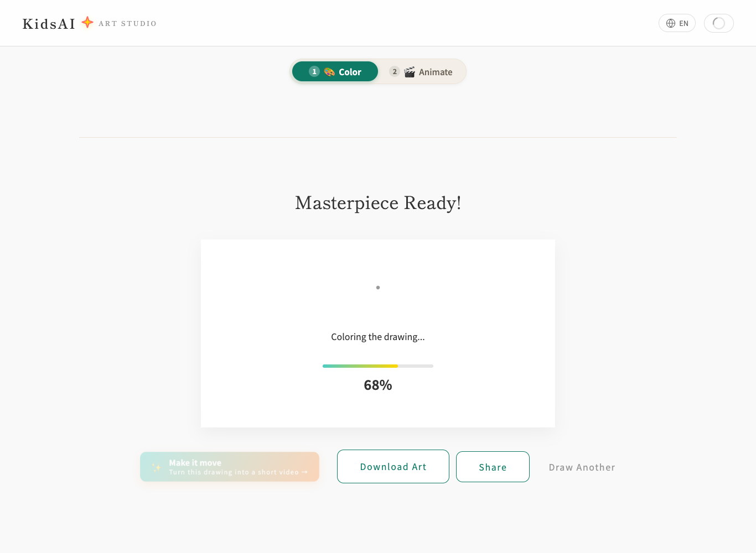
Task: Click the ART STUDIO subtitle text
Action: click(x=128, y=24)
